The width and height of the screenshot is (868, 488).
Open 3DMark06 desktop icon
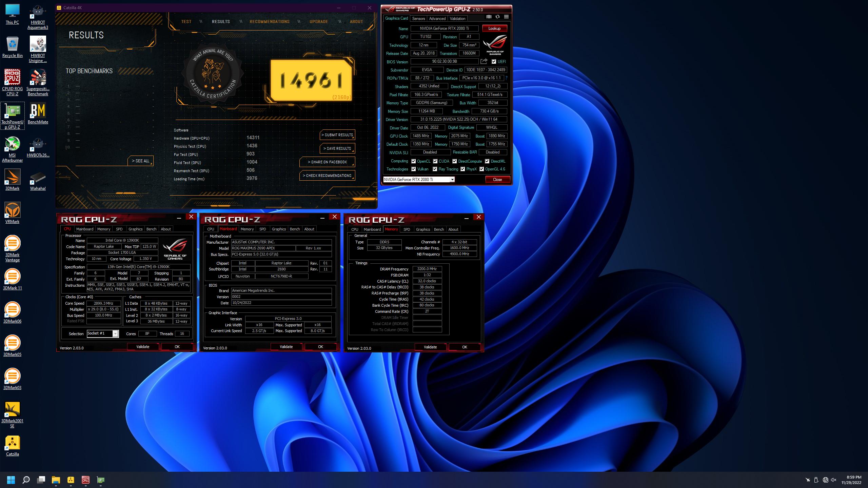[x=13, y=313]
